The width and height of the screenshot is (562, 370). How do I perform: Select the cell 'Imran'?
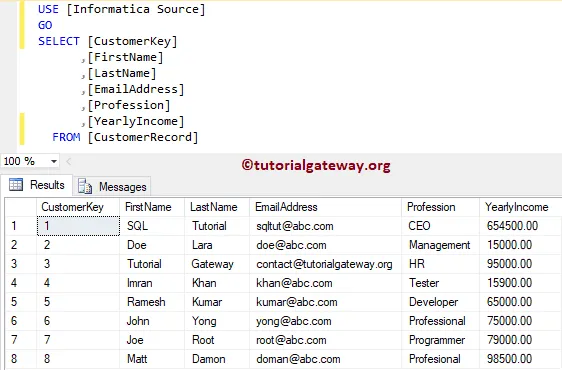pyautogui.click(x=152, y=283)
